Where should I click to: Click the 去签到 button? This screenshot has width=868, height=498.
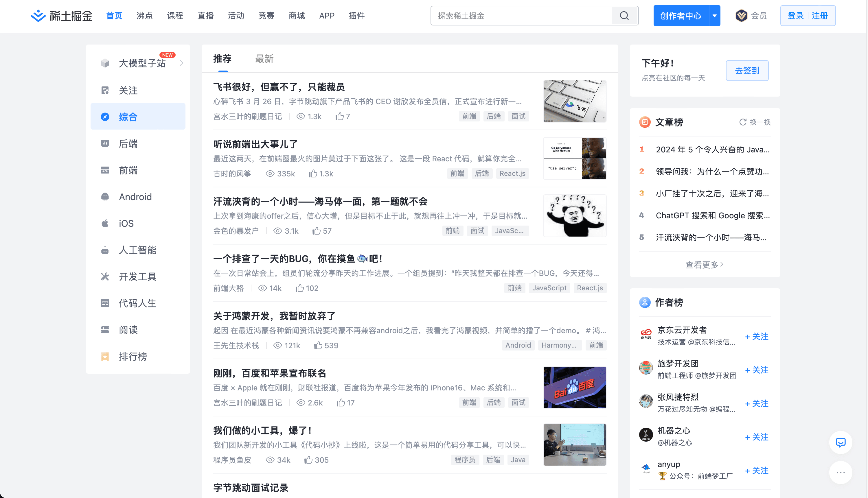tap(747, 71)
